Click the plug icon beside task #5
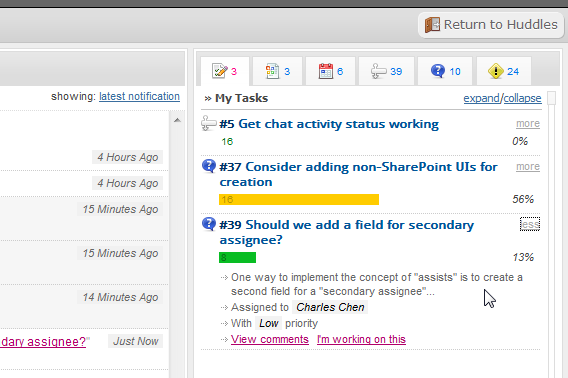 coord(209,123)
